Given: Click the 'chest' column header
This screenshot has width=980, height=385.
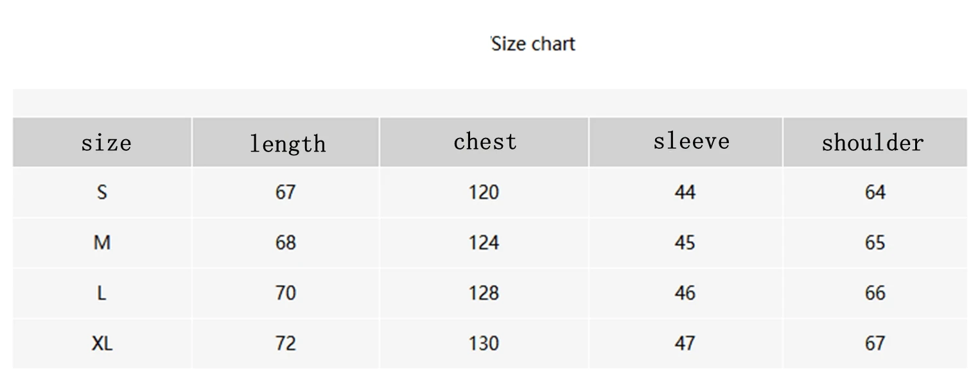Looking at the screenshot, I should (485, 141).
